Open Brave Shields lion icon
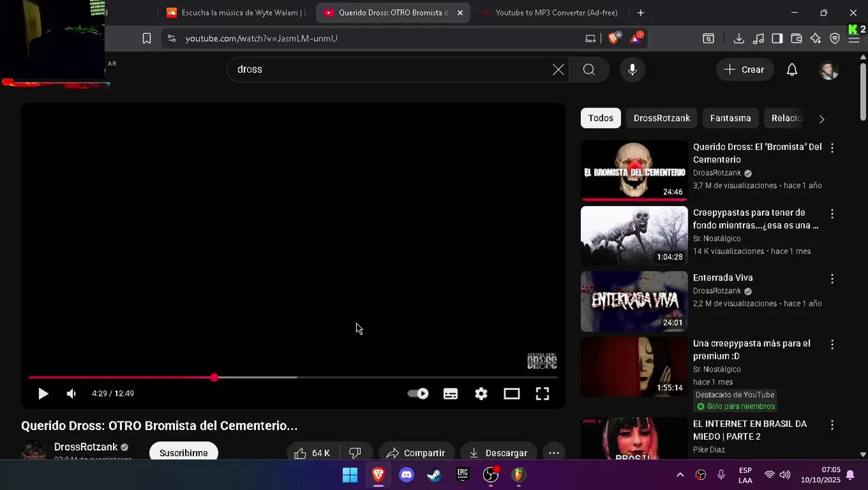868x490 pixels. [x=614, y=38]
